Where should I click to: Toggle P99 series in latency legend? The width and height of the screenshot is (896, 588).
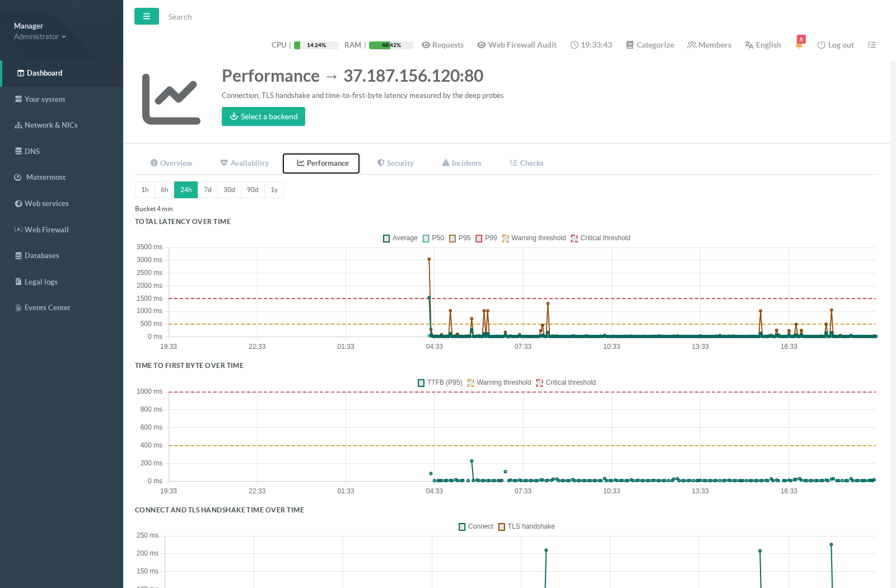[x=487, y=238]
